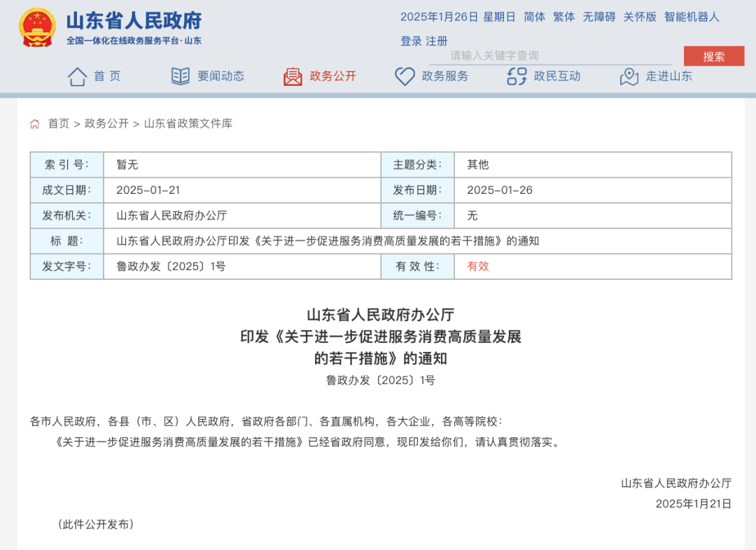Open the 政务服务 navigation tab
This screenshot has width=756, height=550.
[x=445, y=76]
